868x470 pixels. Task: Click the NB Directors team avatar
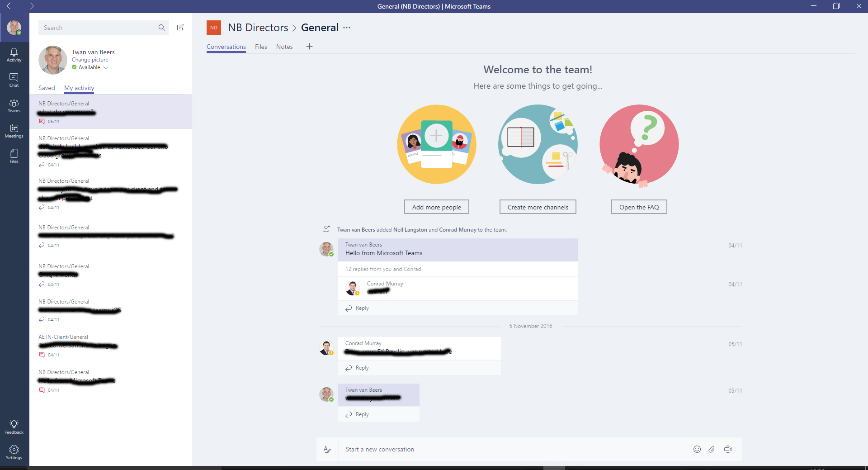coord(214,28)
